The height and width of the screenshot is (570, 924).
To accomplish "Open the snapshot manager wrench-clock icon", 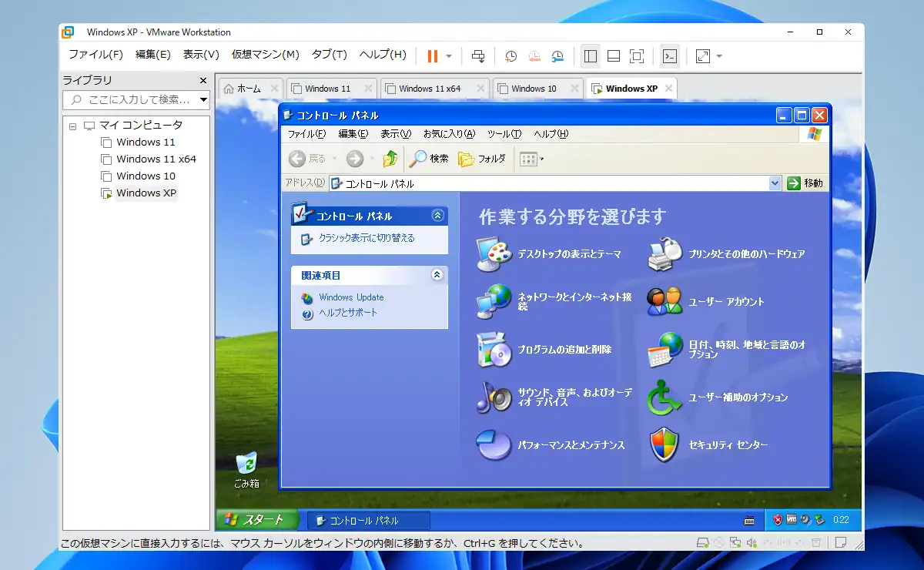I will [557, 55].
